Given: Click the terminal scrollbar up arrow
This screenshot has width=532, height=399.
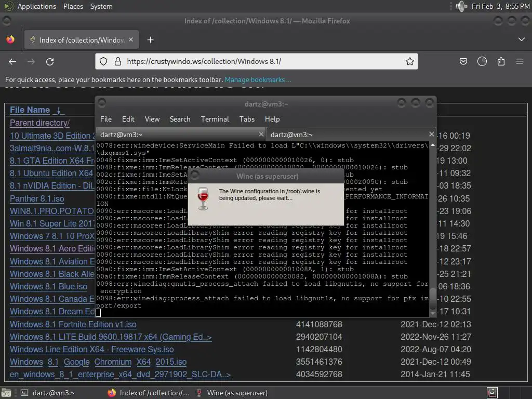Looking at the screenshot, I should [x=433, y=145].
